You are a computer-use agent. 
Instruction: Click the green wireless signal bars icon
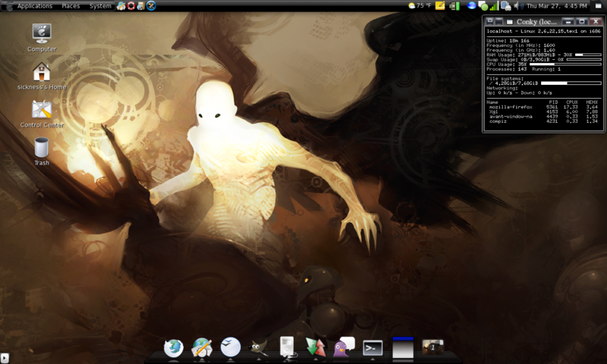[494, 6]
